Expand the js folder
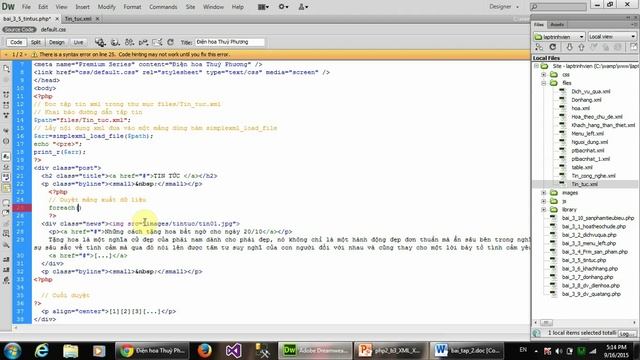 coord(544,201)
